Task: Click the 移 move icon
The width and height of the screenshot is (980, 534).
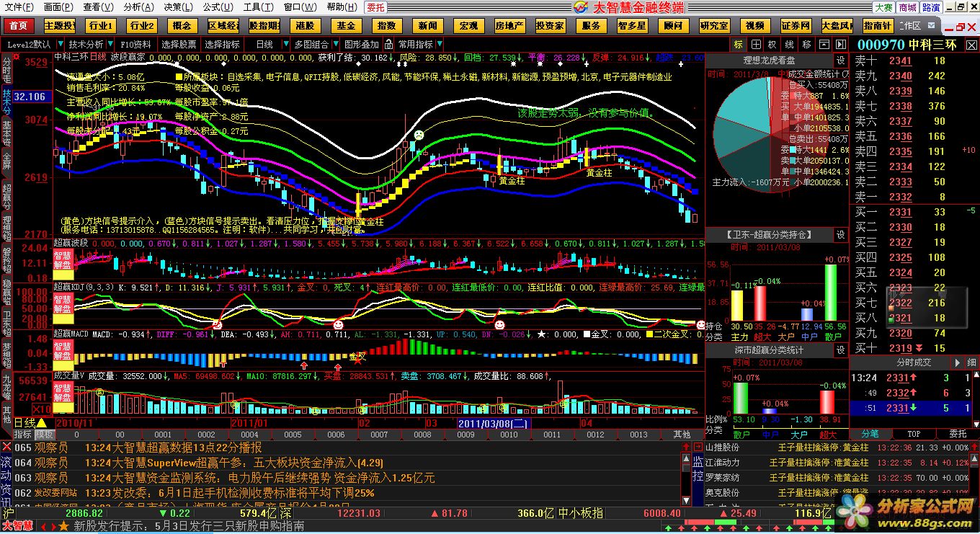Action: click(806, 44)
